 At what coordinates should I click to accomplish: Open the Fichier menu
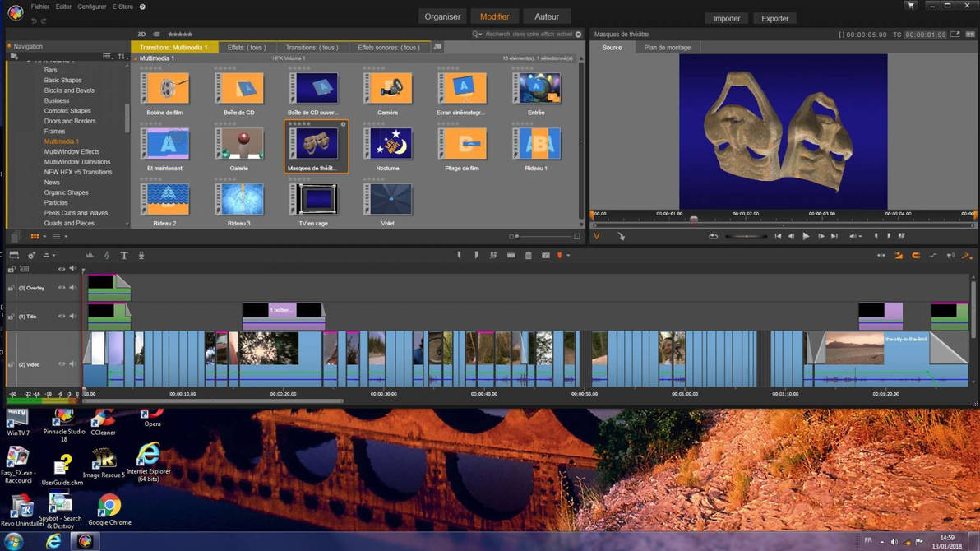click(x=40, y=7)
